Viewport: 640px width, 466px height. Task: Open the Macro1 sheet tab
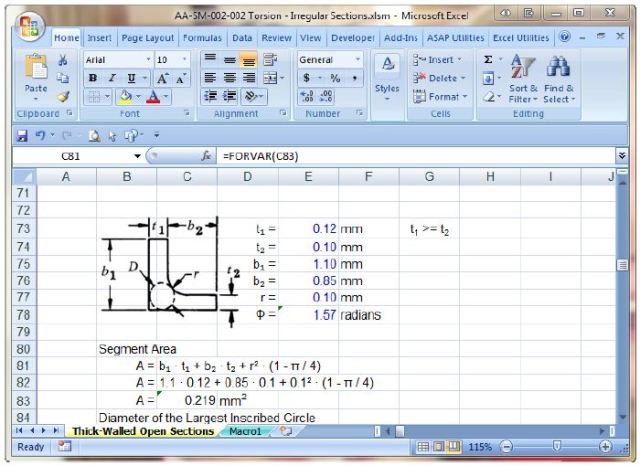click(245, 431)
